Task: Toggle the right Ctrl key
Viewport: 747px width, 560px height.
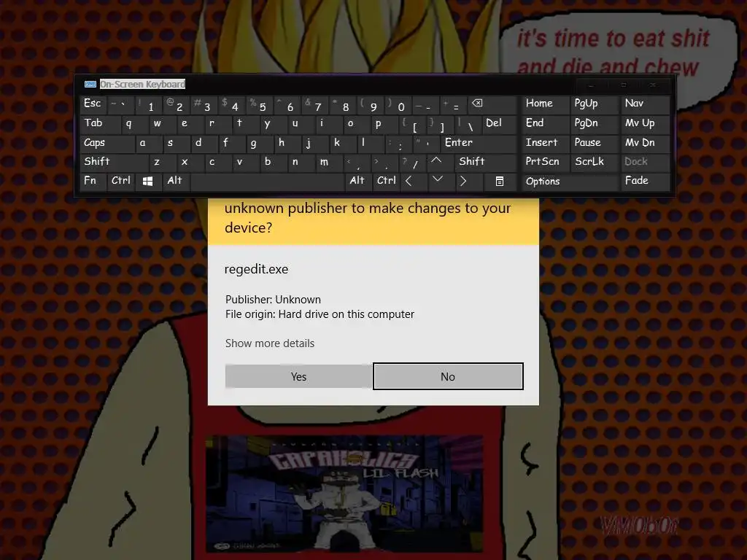Action: pos(387,182)
